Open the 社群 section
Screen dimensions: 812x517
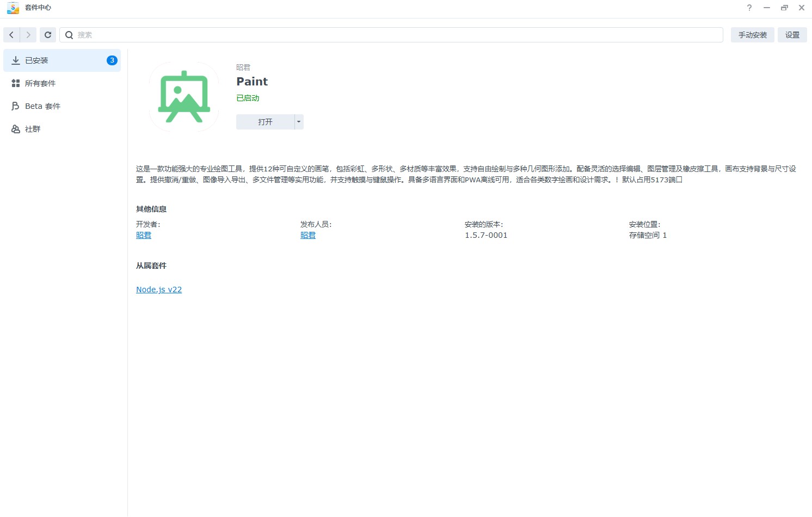click(x=33, y=129)
